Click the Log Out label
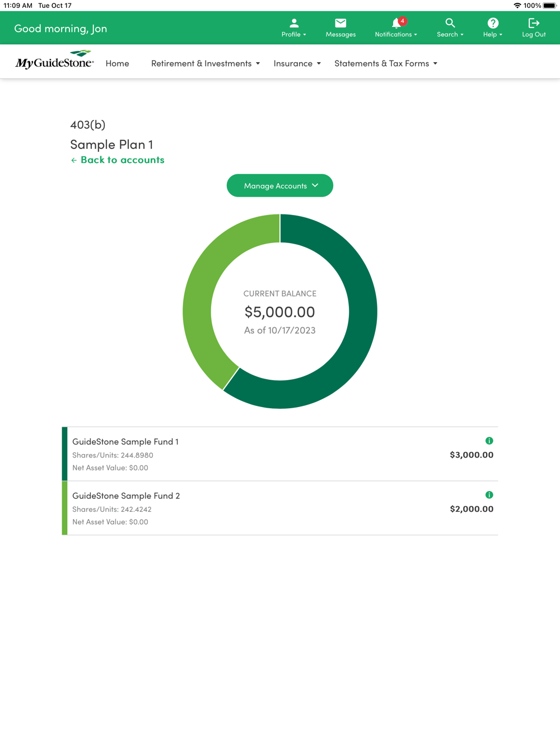This screenshot has width=560, height=747. [x=534, y=35]
